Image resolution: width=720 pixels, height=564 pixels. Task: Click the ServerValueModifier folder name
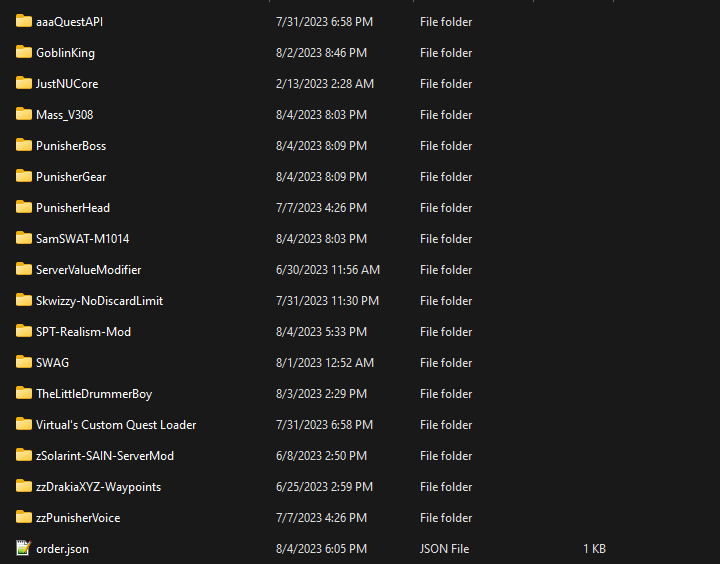coord(89,270)
